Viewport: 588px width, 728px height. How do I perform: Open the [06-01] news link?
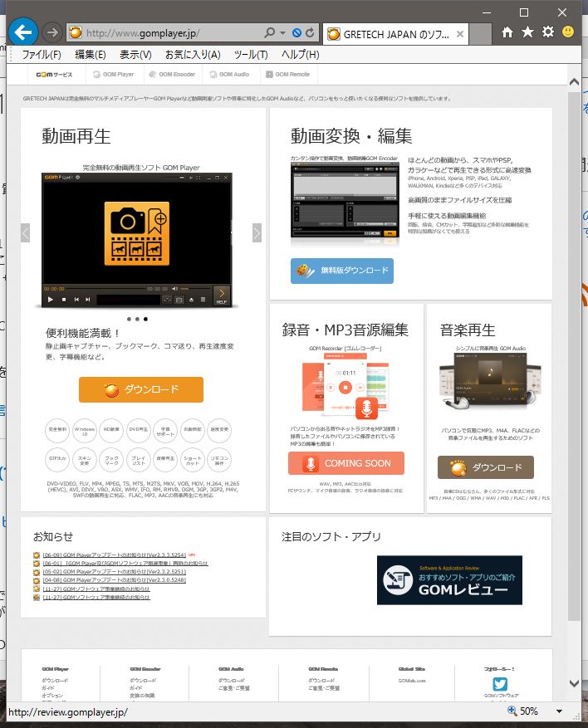(x=125, y=563)
